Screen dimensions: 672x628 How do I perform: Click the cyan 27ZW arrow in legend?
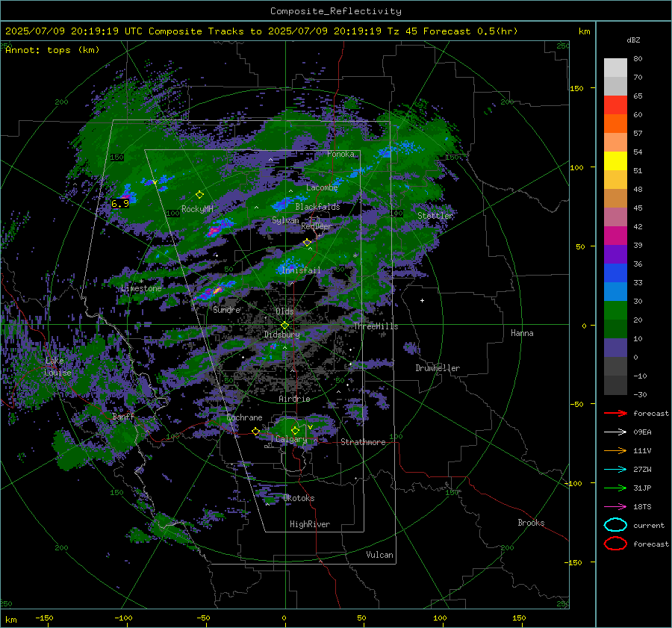pyautogui.click(x=615, y=470)
